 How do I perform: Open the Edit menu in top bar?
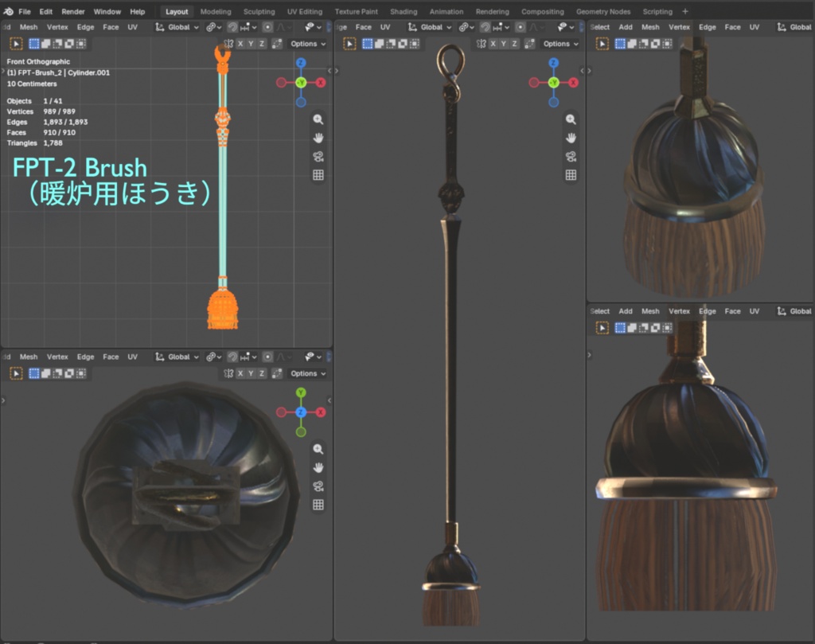coord(45,11)
